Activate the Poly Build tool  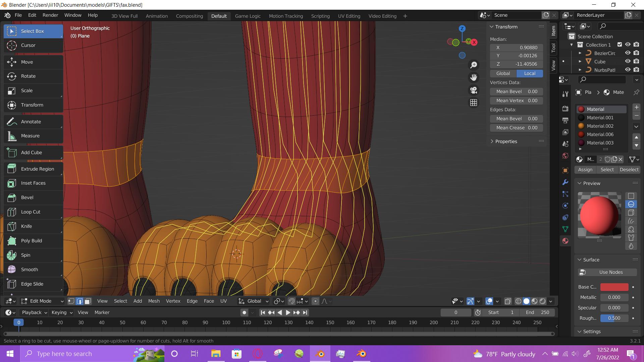point(32,241)
